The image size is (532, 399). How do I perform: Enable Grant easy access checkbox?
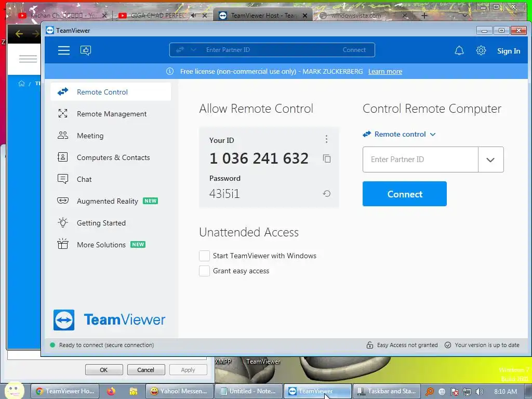[204, 271]
